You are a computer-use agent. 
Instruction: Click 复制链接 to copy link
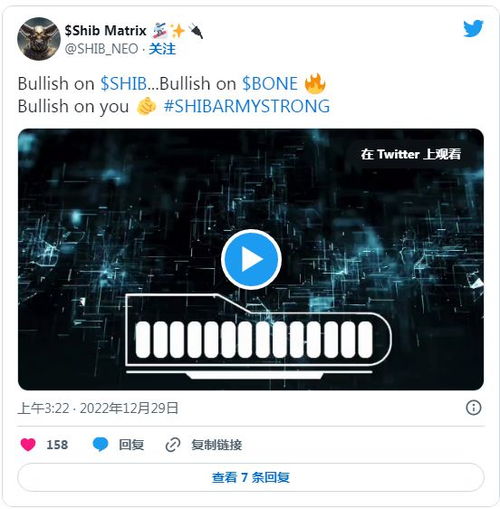coord(217,445)
